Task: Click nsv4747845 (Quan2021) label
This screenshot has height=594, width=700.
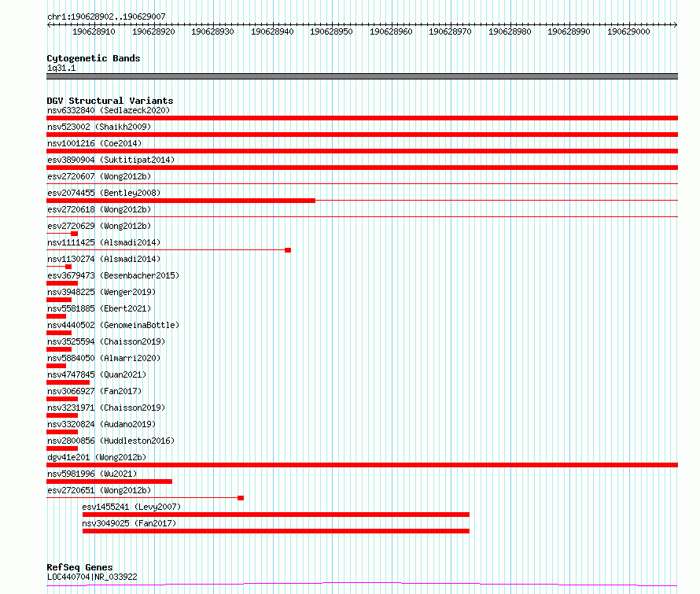Action: coord(97,374)
